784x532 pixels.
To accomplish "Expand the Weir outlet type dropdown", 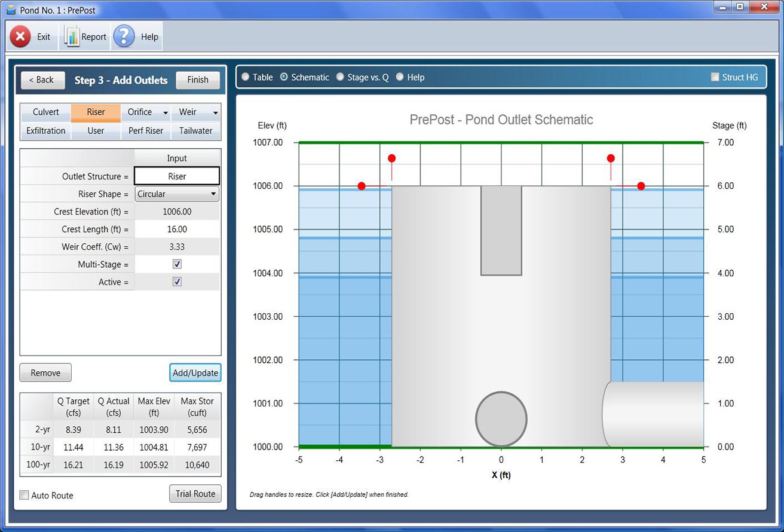I will point(215,112).
